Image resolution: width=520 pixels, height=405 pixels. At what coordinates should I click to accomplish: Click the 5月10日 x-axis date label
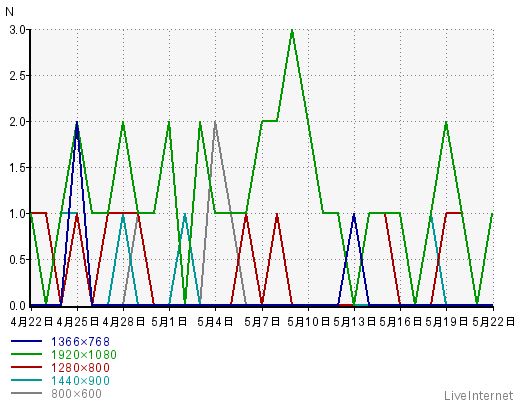point(308,322)
